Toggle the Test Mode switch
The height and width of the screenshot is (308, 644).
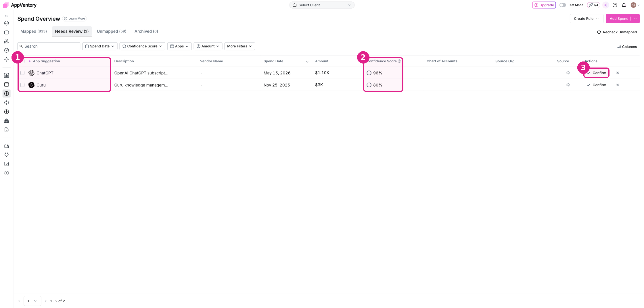click(562, 5)
